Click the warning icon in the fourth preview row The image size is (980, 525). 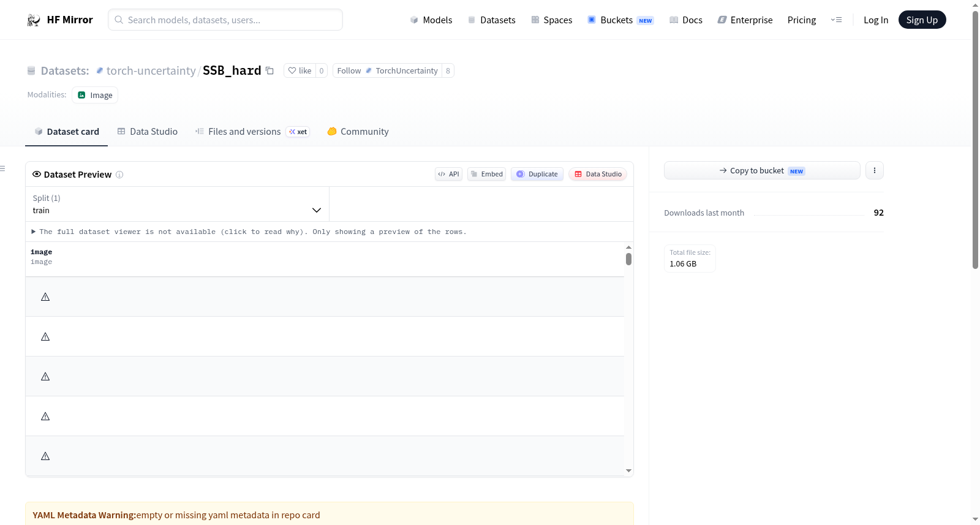(x=45, y=417)
